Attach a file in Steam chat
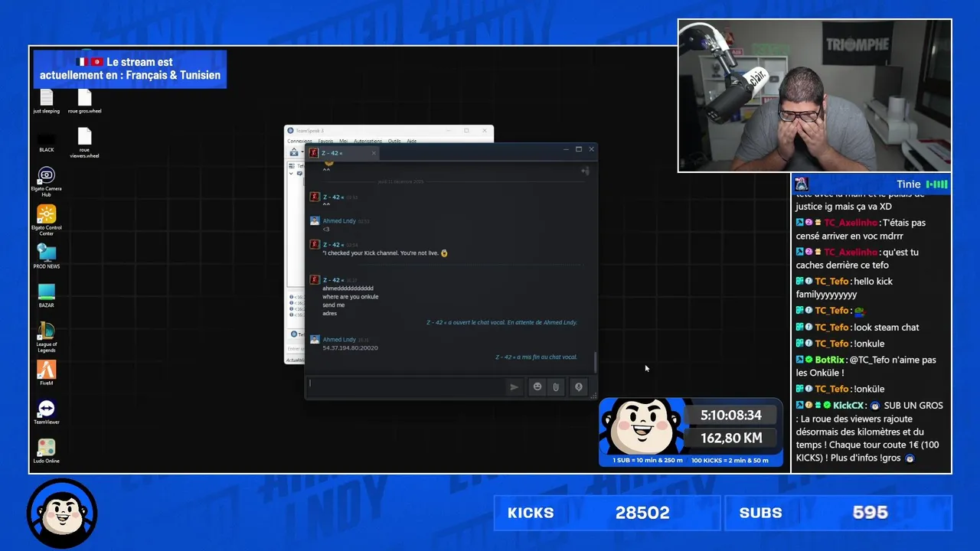This screenshot has height=551, width=980. pyautogui.click(x=556, y=387)
